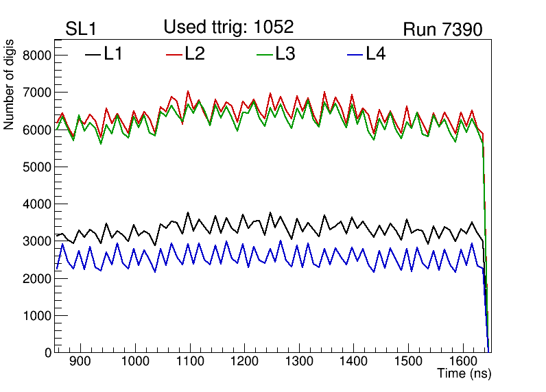546x392 pixels.
Task: Click the 'Run 7390' label
Action: coord(442,29)
